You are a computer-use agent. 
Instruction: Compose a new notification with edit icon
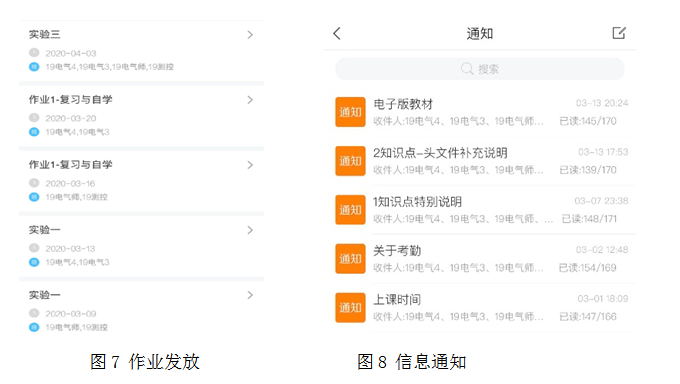(x=619, y=33)
